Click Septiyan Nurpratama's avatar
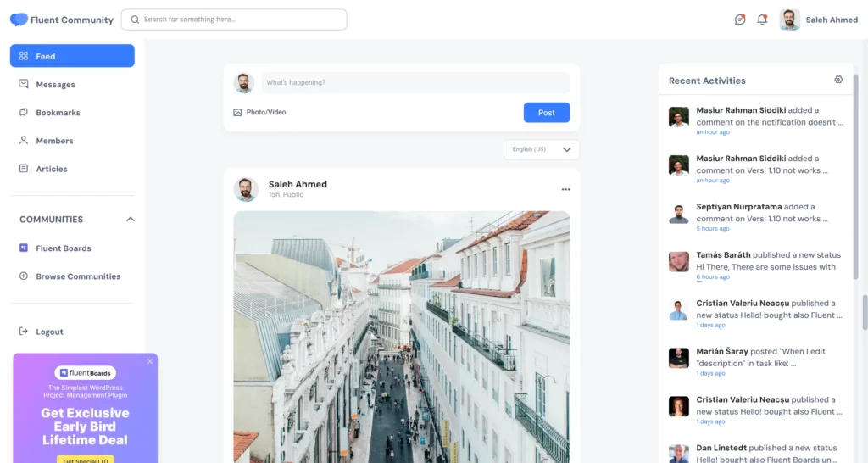The image size is (868, 463). [679, 213]
